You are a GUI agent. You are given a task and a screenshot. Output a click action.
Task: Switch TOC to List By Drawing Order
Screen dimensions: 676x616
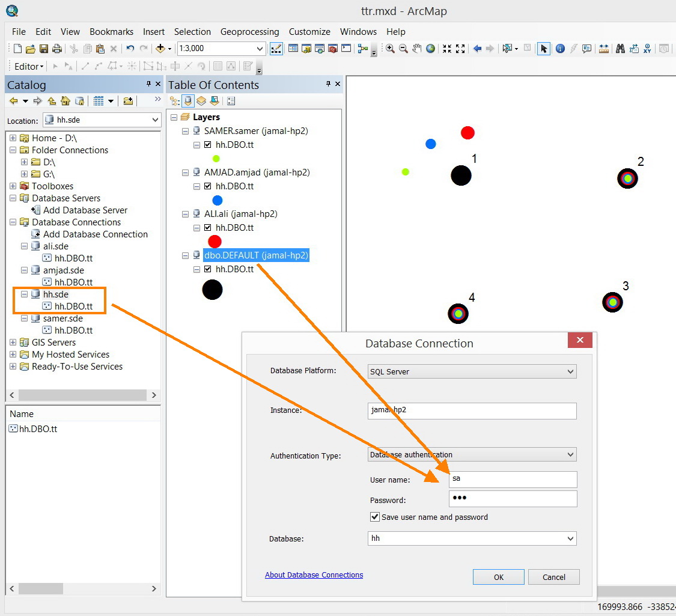174,102
